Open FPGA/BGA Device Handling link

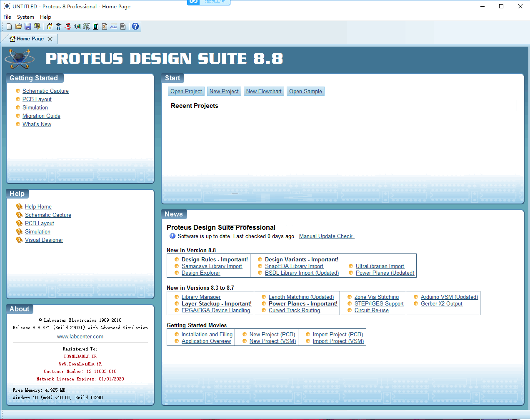(x=216, y=311)
